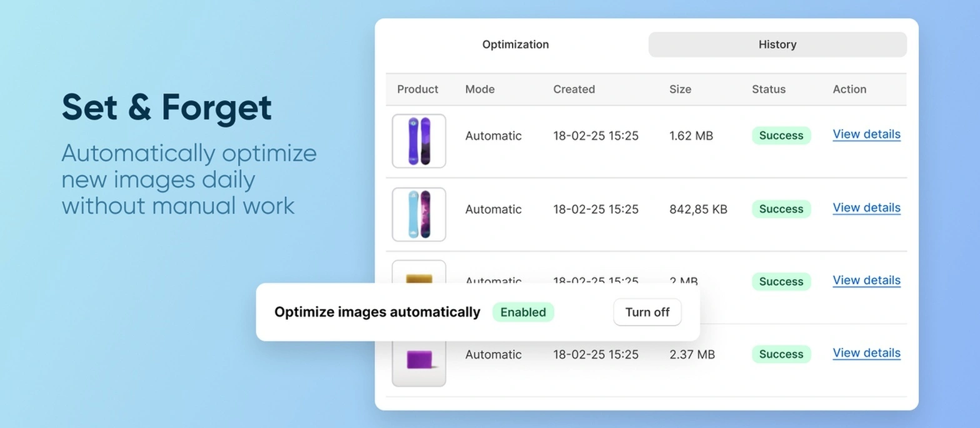Viewport: 980px width, 428px height.
Task: Select the Optimization tab
Action: 515,45
